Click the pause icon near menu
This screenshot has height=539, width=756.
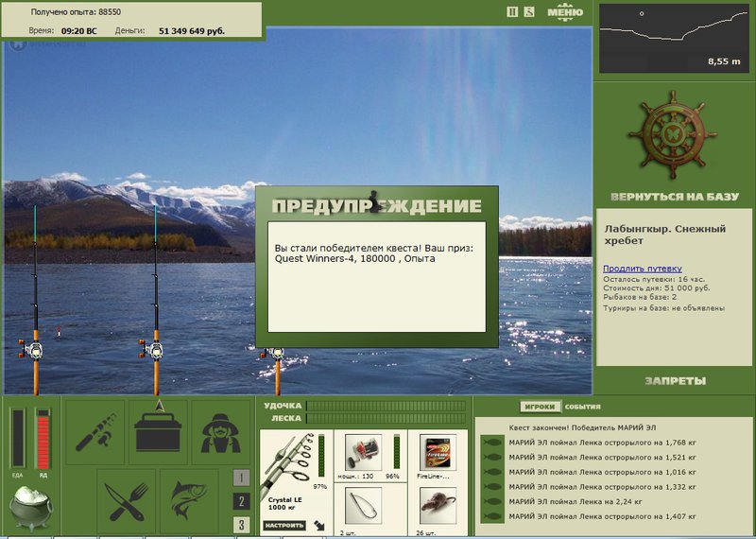tap(512, 11)
